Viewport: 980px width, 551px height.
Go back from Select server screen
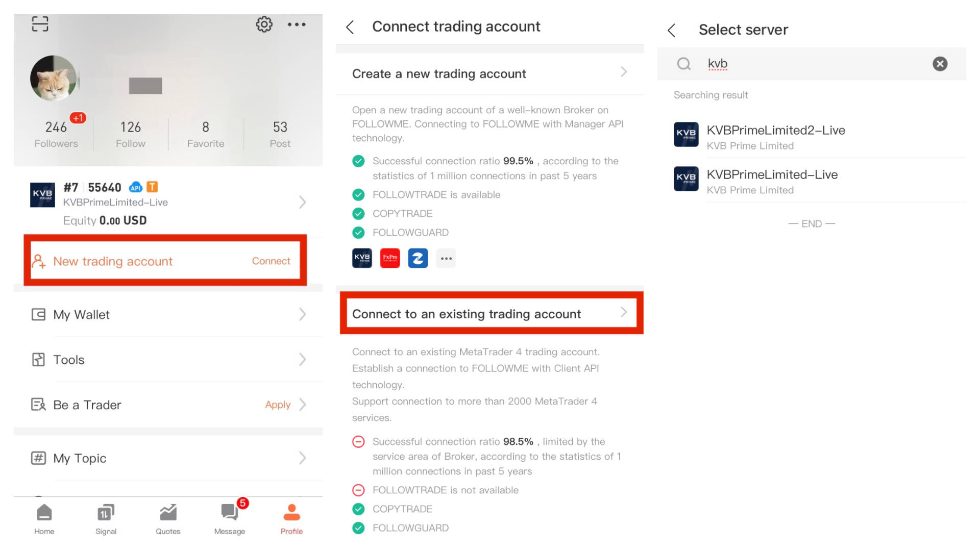click(672, 30)
